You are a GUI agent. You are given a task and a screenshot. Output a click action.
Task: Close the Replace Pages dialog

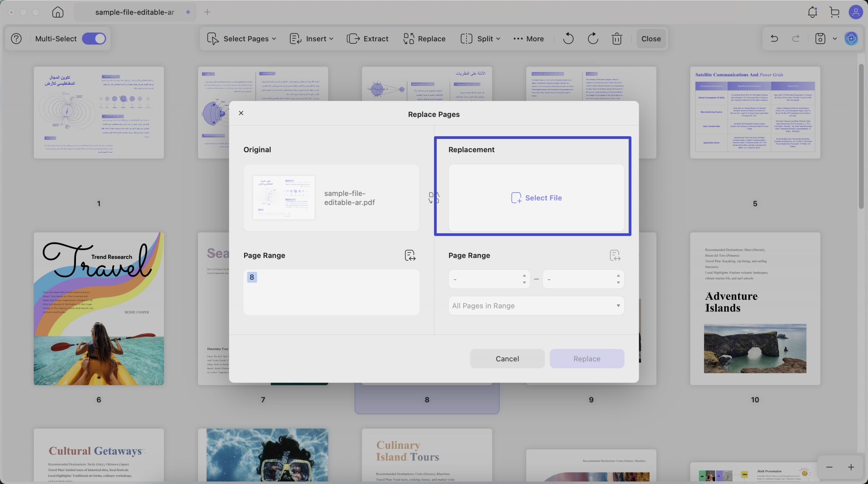(241, 113)
